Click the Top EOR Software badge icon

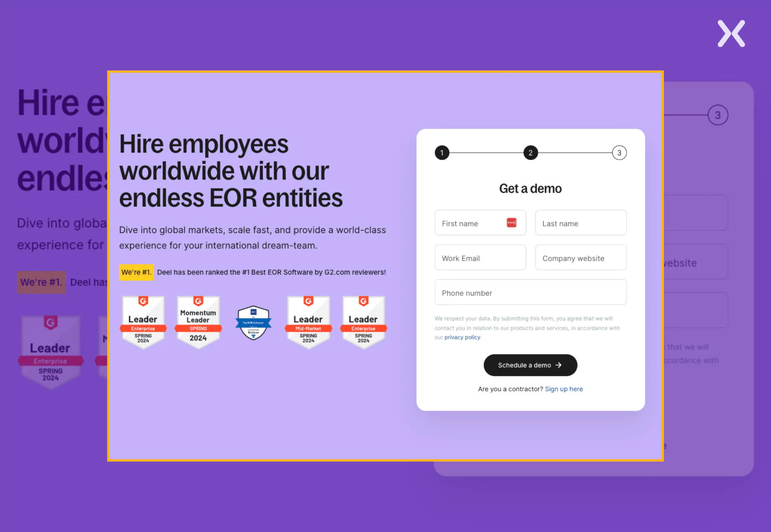[253, 322]
